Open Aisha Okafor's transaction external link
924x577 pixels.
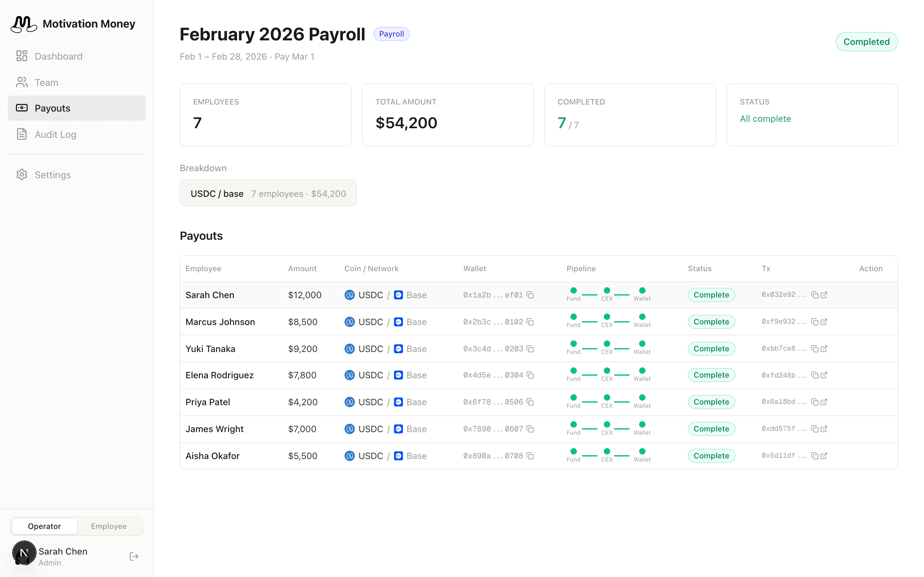click(x=824, y=456)
